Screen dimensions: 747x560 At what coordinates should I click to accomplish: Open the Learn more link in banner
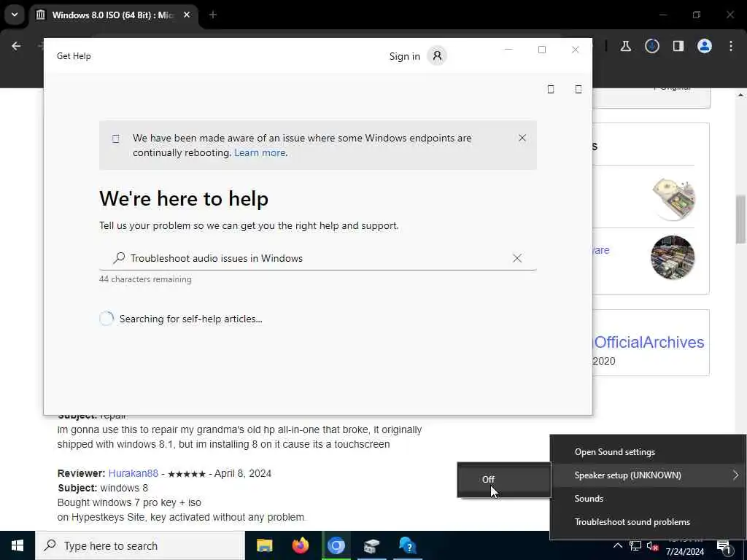(x=260, y=153)
